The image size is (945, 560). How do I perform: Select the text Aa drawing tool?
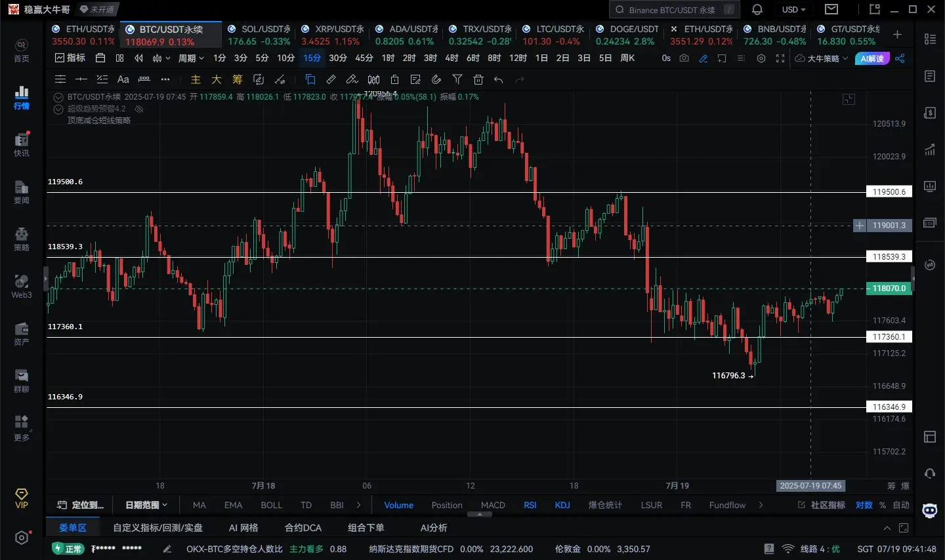point(123,79)
